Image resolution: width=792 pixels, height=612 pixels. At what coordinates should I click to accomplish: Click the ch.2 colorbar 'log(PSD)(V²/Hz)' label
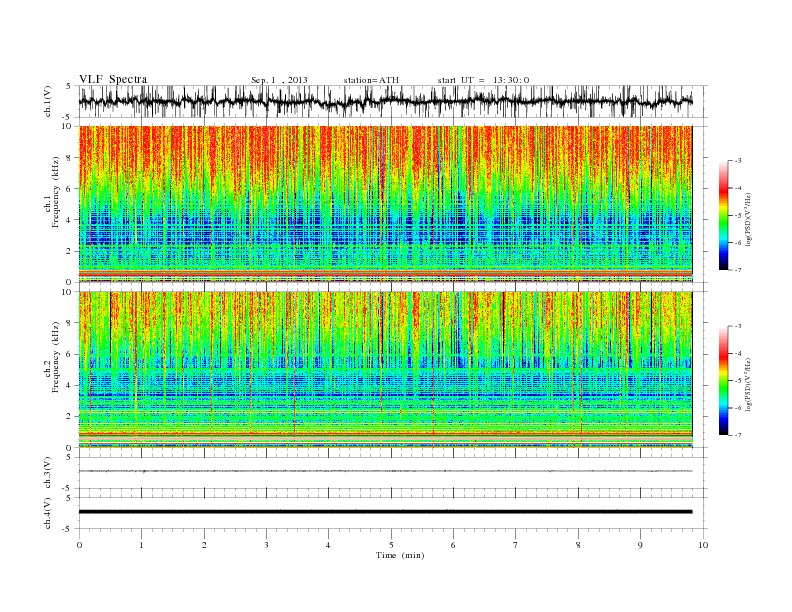pyautogui.click(x=749, y=384)
